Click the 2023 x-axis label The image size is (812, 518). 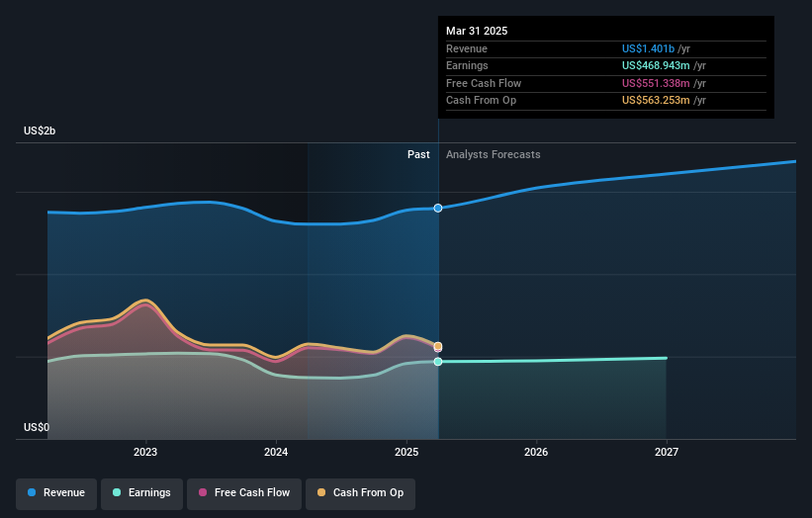[145, 453]
